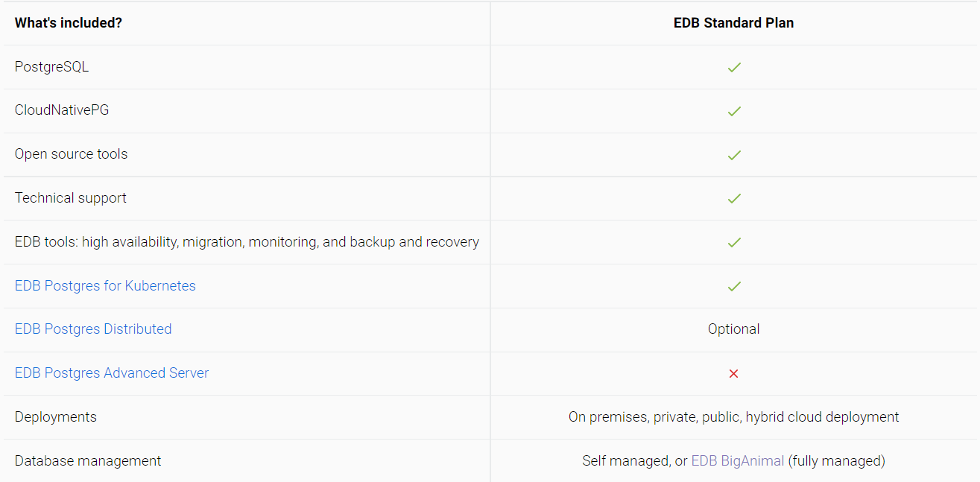Open the EDB Postgres Distributed link
The height and width of the screenshot is (482, 980).
pos(93,329)
